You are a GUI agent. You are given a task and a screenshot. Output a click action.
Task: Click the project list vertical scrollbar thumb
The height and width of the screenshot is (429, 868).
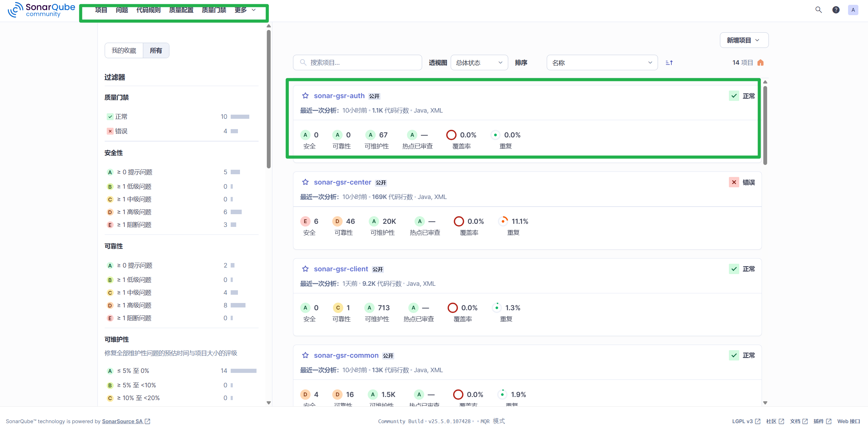coord(765,125)
